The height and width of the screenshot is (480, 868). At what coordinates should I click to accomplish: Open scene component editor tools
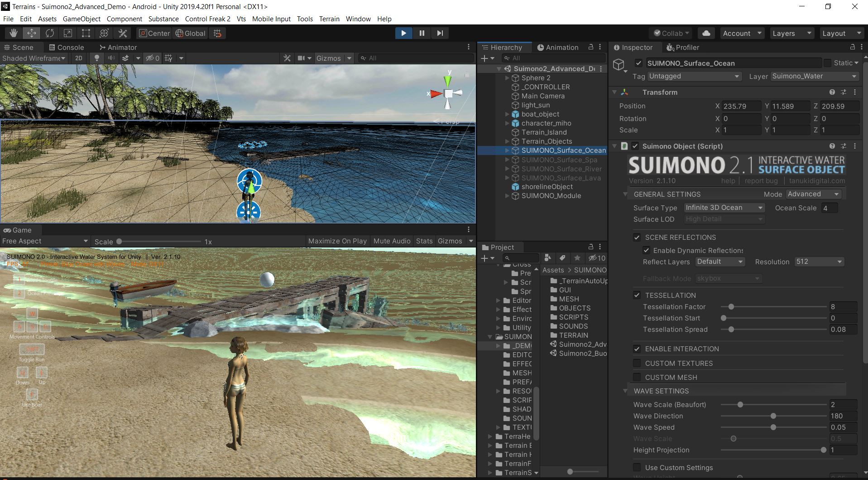point(287,58)
